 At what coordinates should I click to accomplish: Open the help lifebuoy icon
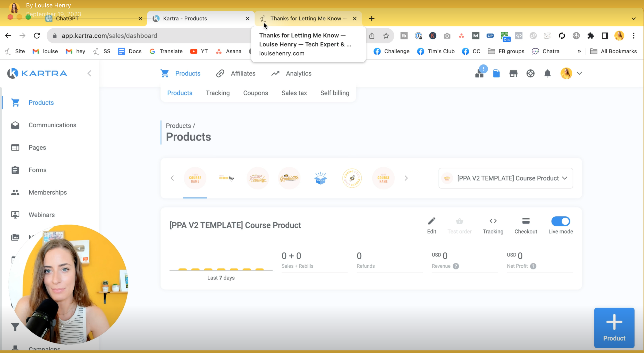coord(530,73)
